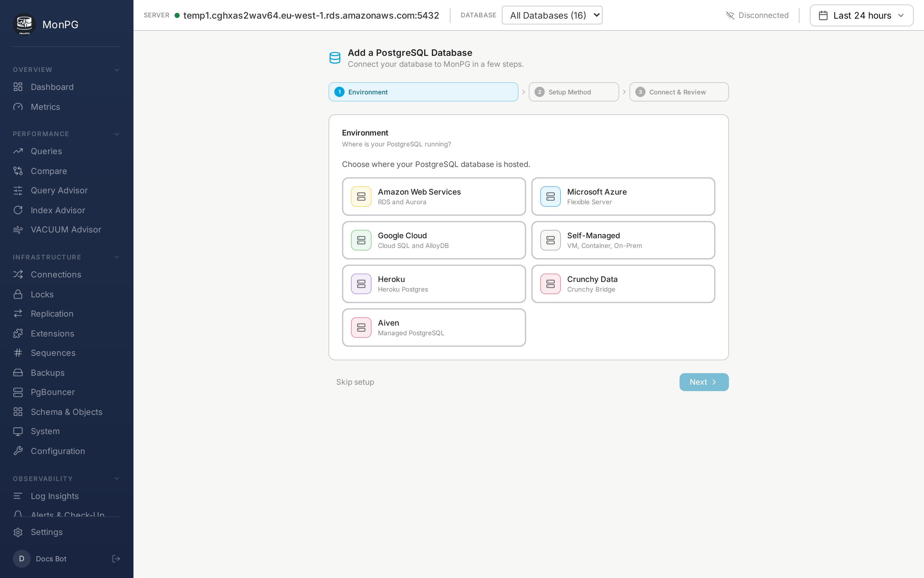Click the MonPG logo icon
924x578 pixels.
[24, 24]
